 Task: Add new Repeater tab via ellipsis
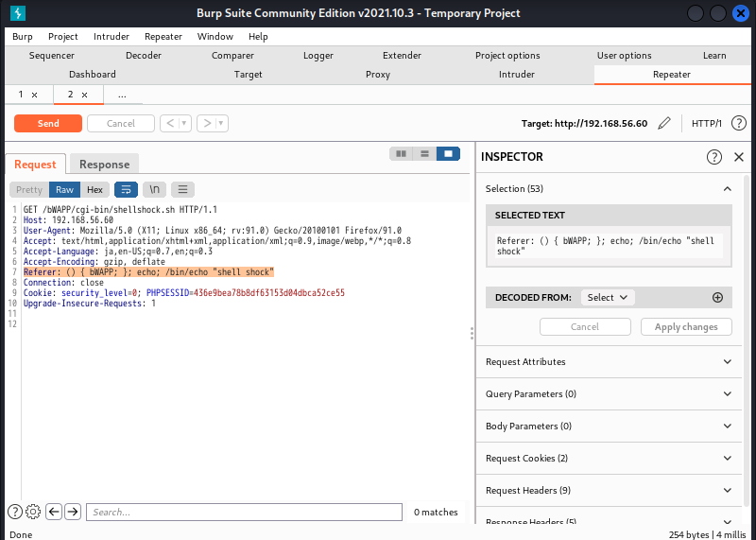[x=123, y=96]
